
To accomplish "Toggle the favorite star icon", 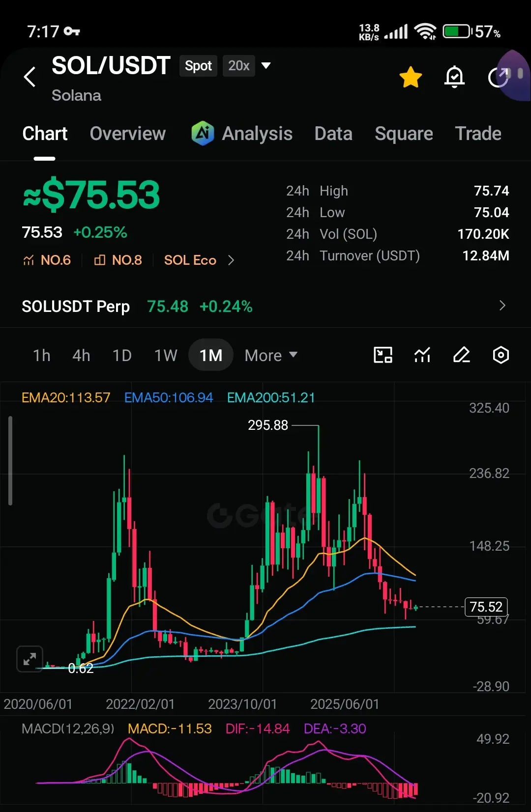I will click(x=411, y=77).
